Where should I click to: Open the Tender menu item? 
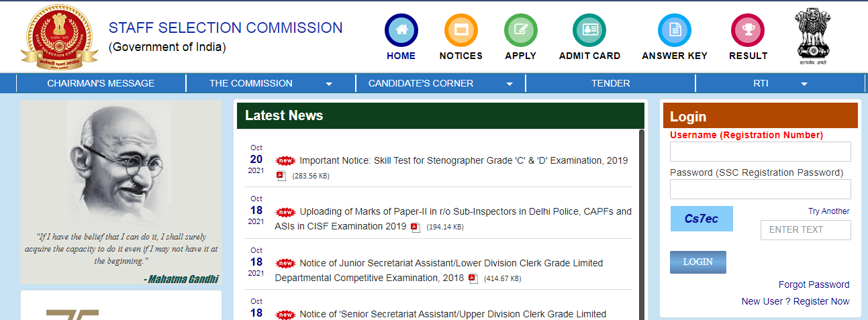(610, 83)
